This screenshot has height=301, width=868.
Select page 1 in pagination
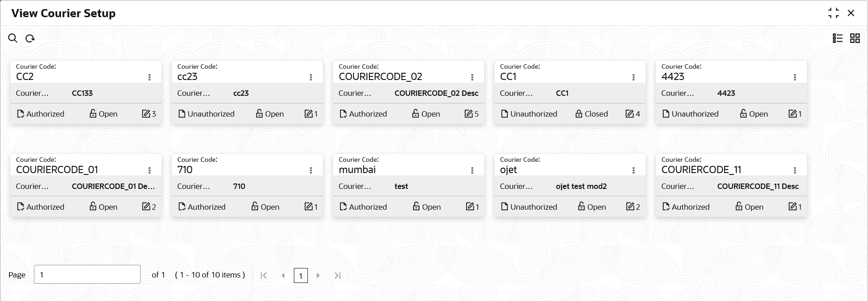pyautogui.click(x=301, y=275)
